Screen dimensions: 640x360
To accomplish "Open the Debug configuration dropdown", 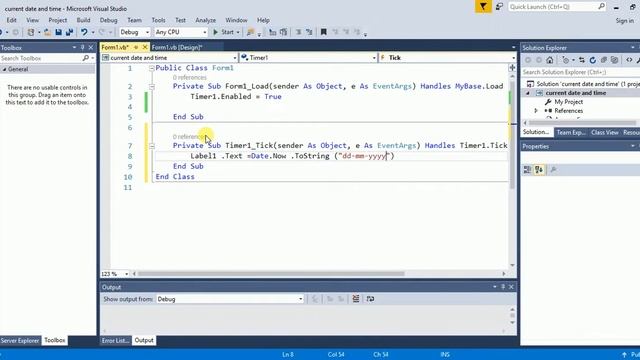I will pos(134,32).
